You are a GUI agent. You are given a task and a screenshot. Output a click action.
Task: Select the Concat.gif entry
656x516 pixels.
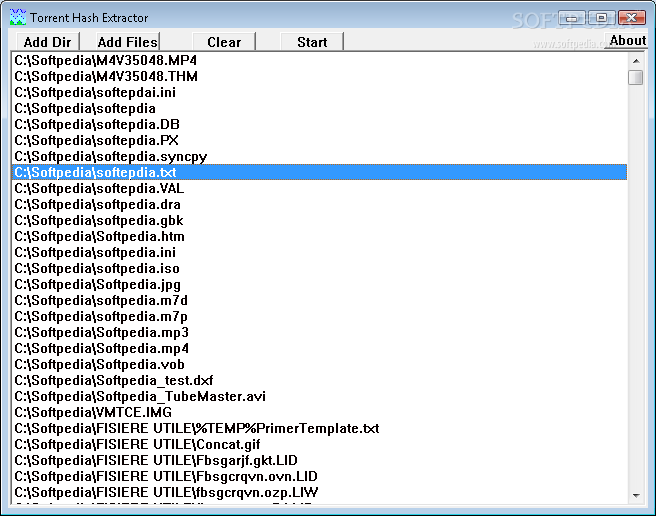pos(319,444)
